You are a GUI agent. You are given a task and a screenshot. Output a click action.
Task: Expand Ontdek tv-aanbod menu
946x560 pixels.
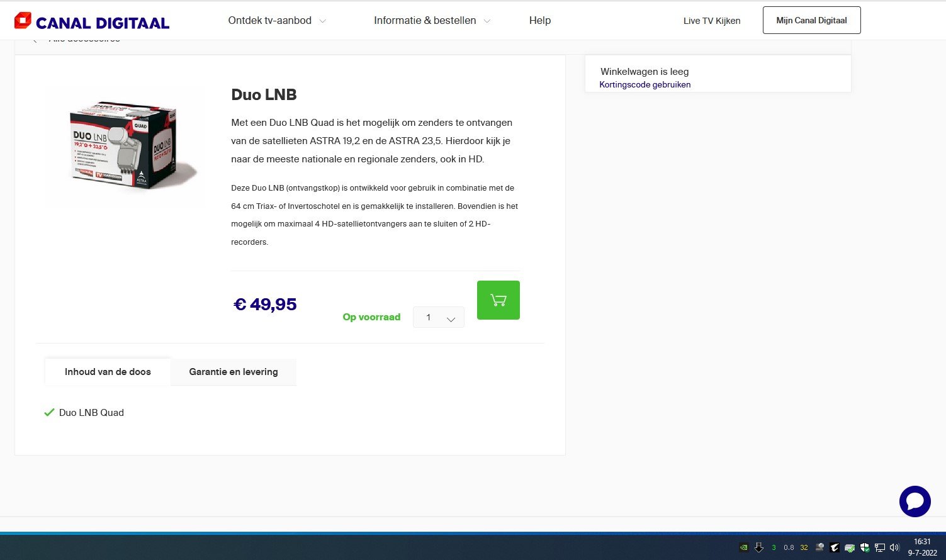[x=277, y=21]
